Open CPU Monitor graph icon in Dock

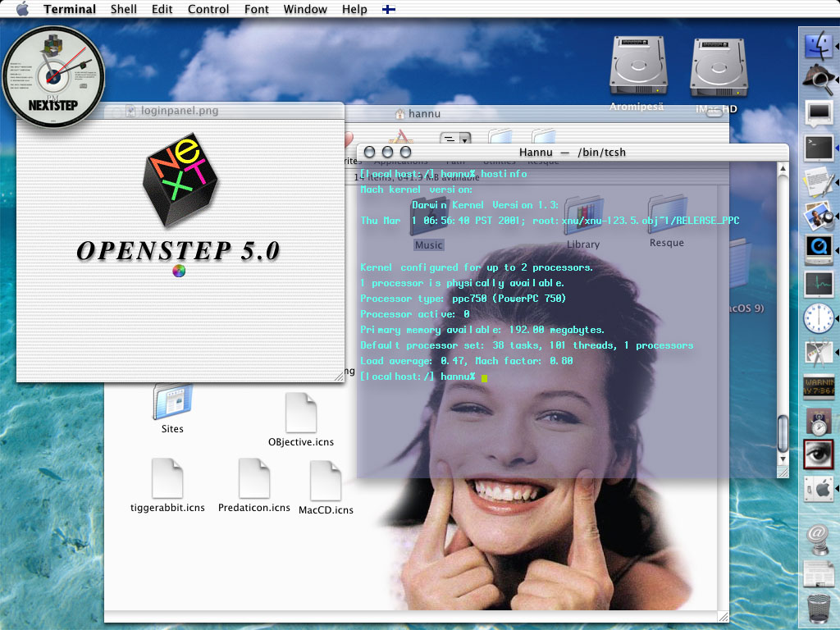click(819, 284)
